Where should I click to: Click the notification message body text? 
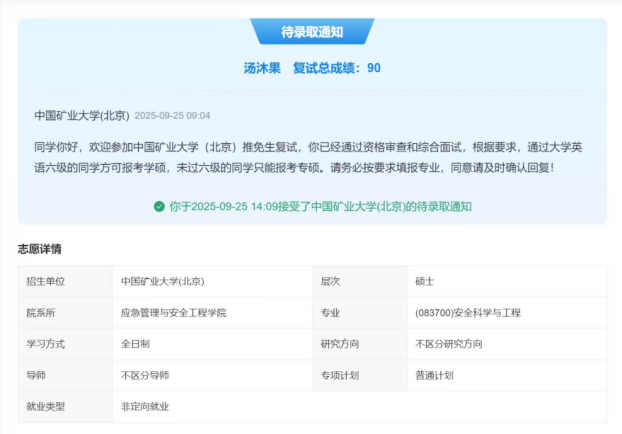coord(308,157)
